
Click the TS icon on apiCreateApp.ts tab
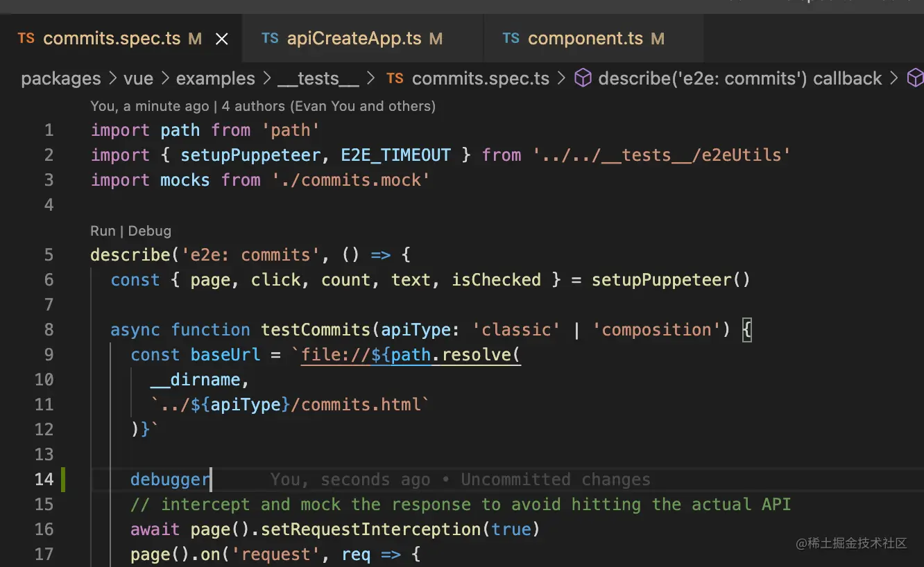[x=270, y=39]
